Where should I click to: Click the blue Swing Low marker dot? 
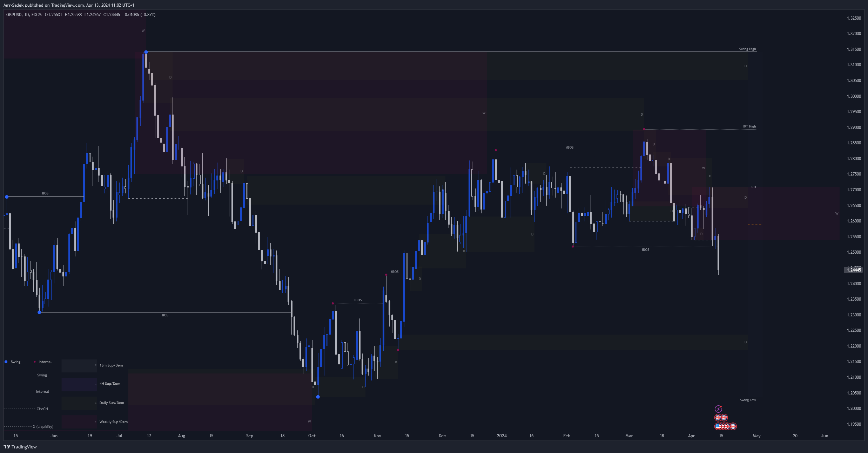[318, 397]
